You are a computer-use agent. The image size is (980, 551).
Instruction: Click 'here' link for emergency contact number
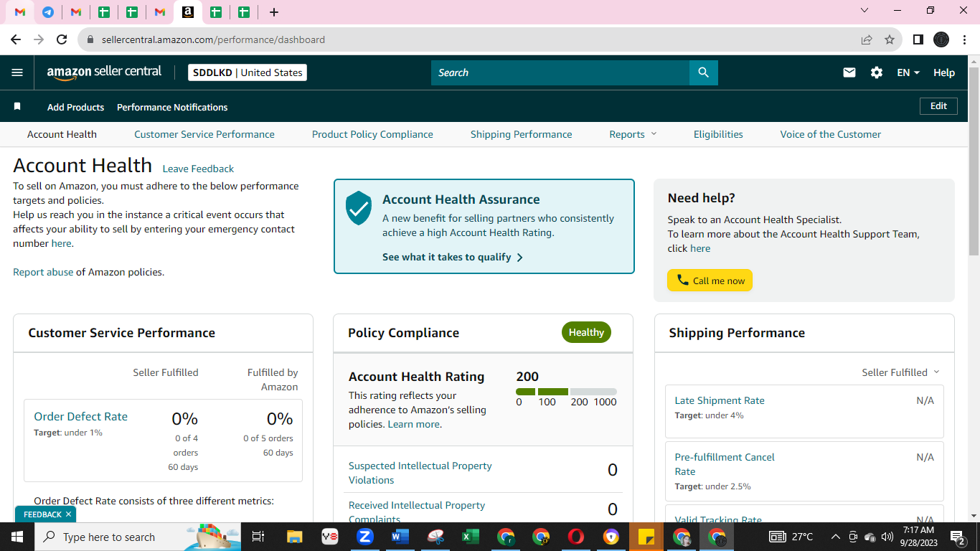tap(61, 243)
